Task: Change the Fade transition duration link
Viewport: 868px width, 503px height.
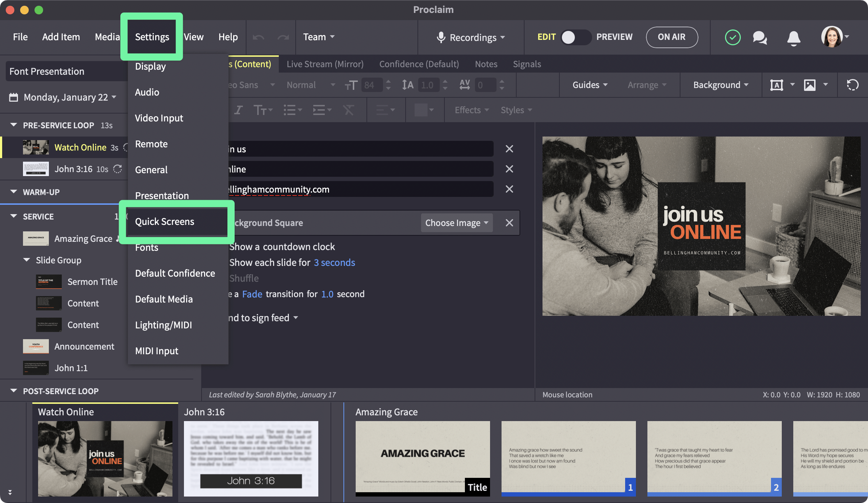Action: point(327,294)
